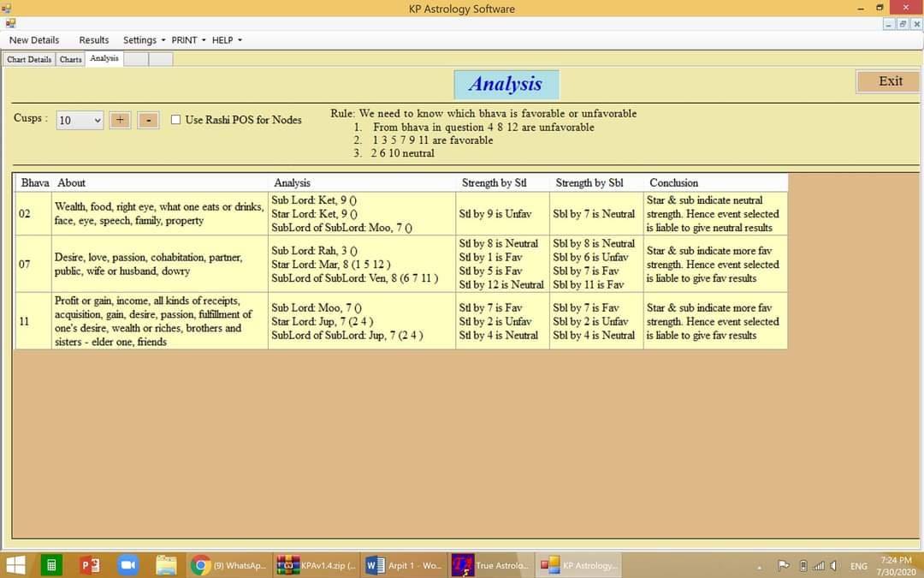Click the 'Desire, love, passion' description cell
The image size is (924, 578).
click(160, 265)
